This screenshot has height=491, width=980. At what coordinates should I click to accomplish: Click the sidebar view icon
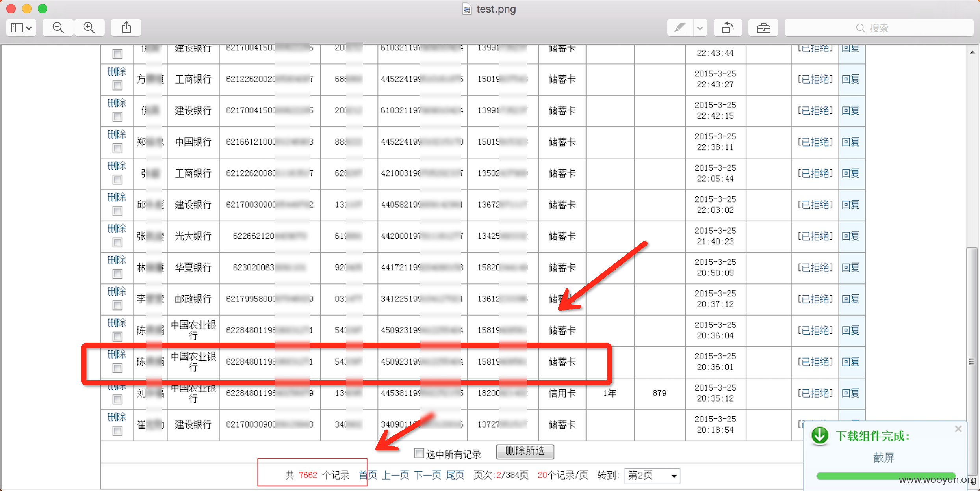tap(17, 28)
